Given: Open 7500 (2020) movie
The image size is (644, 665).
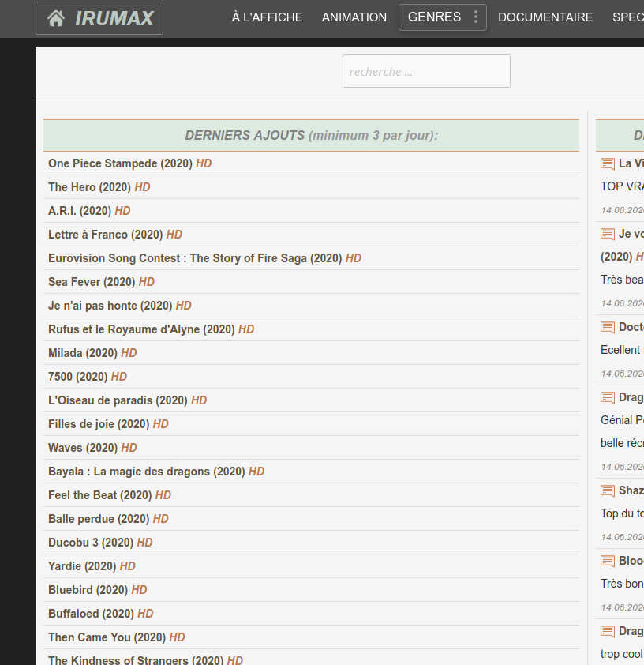Looking at the screenshot, I should pos(88,377).
